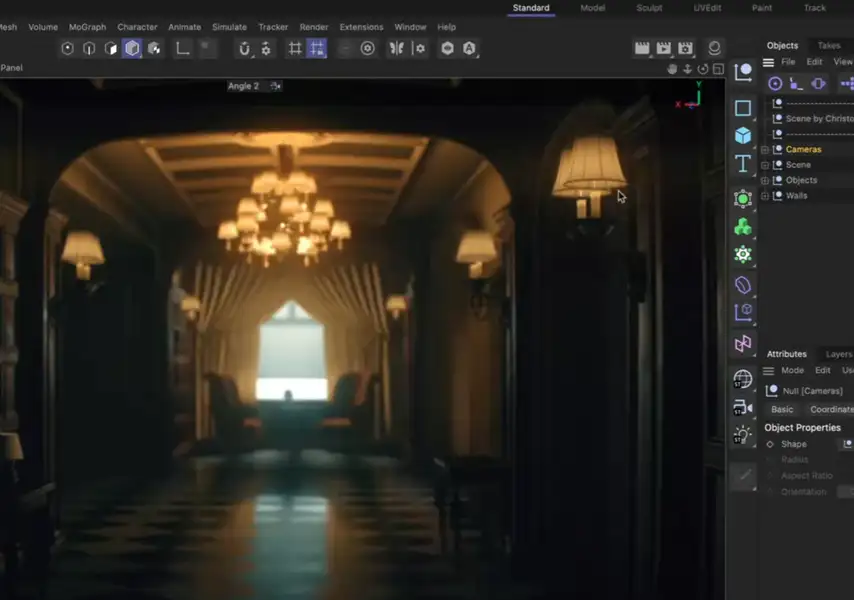
Task: Switch to the Takes tab in the Objects panel
Action: (828, 45)
